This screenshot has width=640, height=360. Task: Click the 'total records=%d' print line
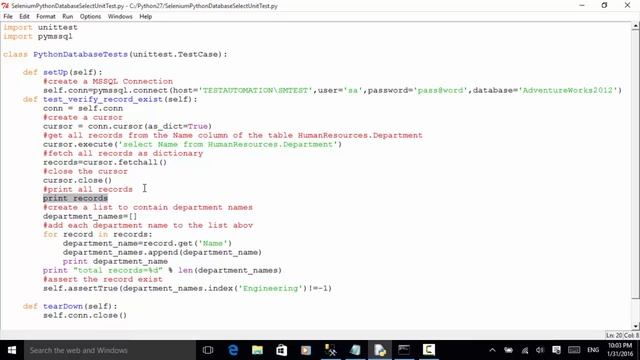point(162,270)
